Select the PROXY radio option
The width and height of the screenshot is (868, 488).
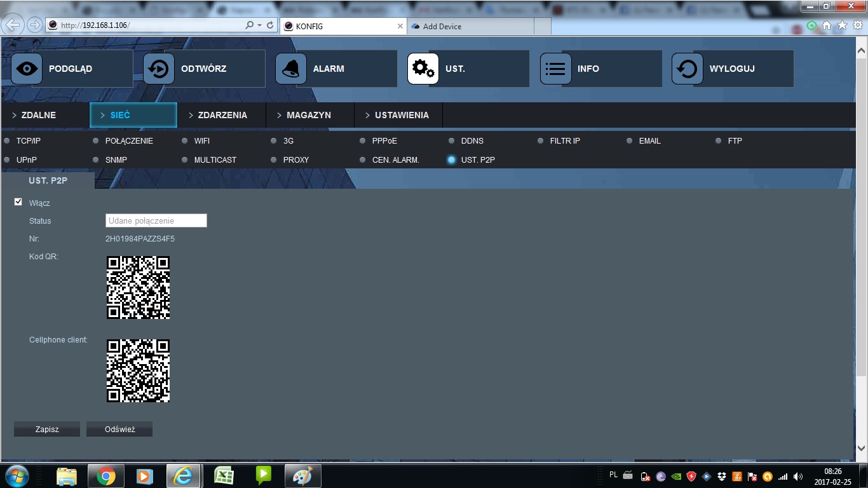coord(274,160)
